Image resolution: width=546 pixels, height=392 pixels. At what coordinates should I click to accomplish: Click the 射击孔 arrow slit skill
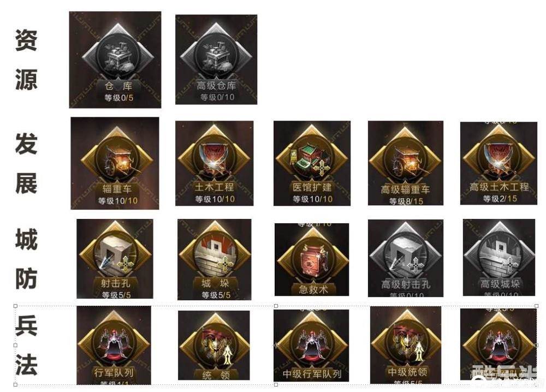point(115,259)
